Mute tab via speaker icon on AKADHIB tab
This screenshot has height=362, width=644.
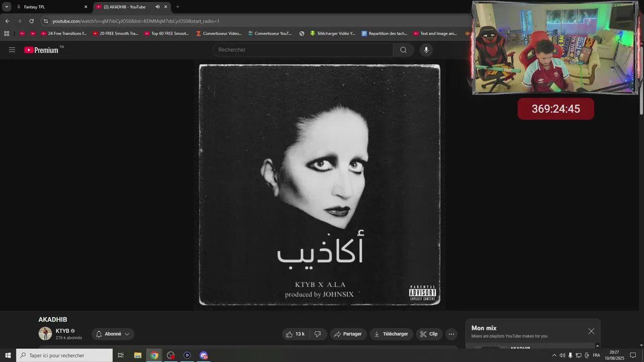click(x=157, y=7)
